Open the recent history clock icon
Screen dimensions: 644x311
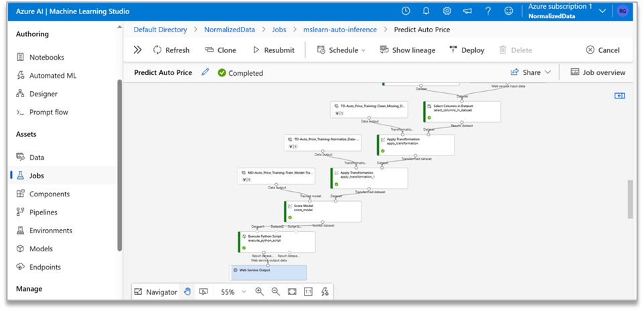pos(406,11)
